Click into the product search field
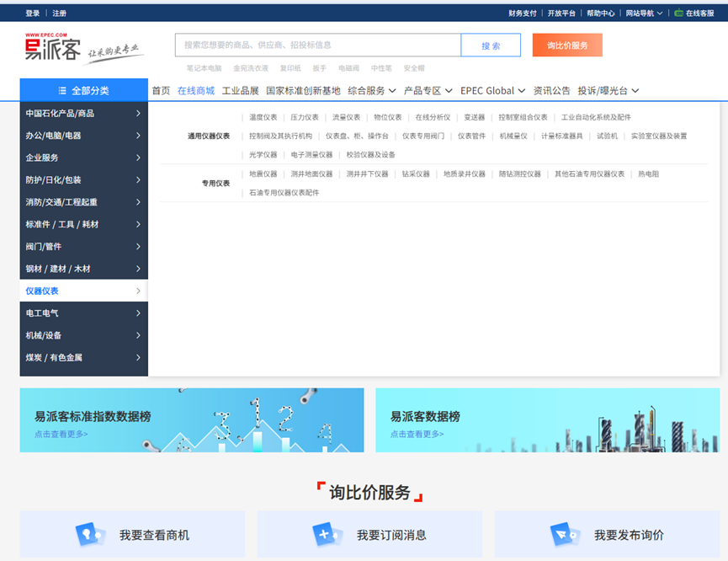The width and height of the screenshot is (728, 561). click(x=317, y=45)
